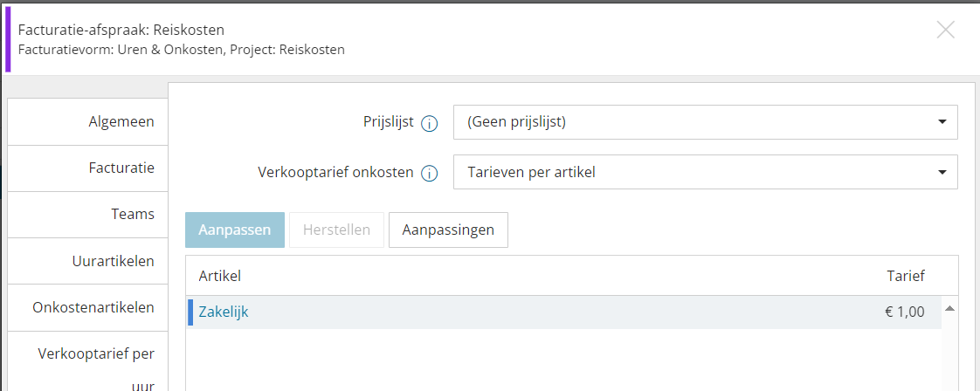Open the Verkooptarief per uur tab
This screenshot has width=980, height=391.
(x=87, y=361)
